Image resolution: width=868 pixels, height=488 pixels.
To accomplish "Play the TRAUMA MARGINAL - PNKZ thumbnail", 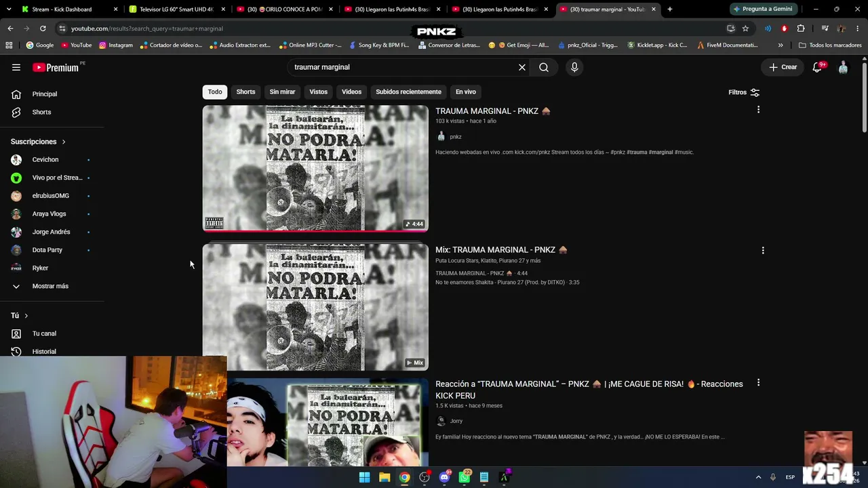I will point(315,168).
